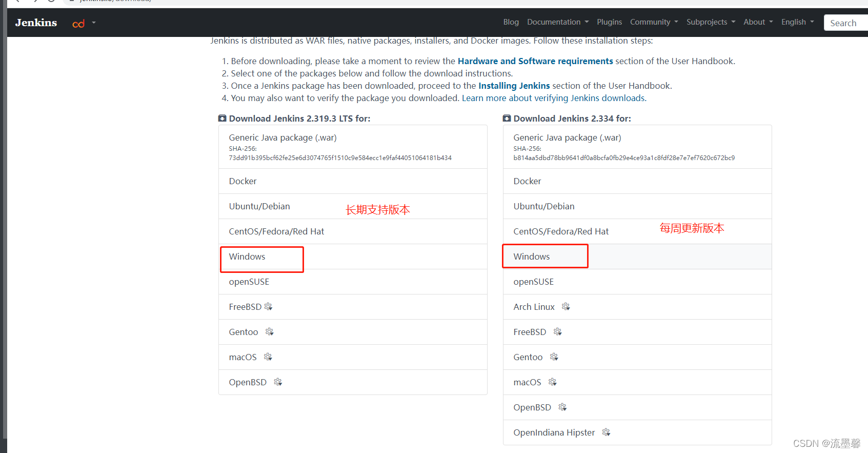Select weekly Docker download option

point(637,181)
